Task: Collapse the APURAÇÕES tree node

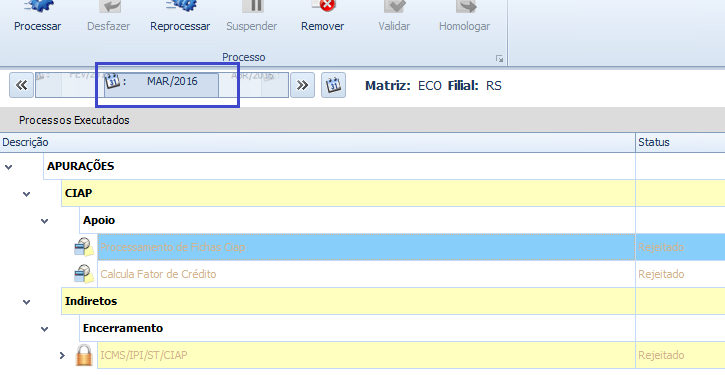Action: (8, 167)
